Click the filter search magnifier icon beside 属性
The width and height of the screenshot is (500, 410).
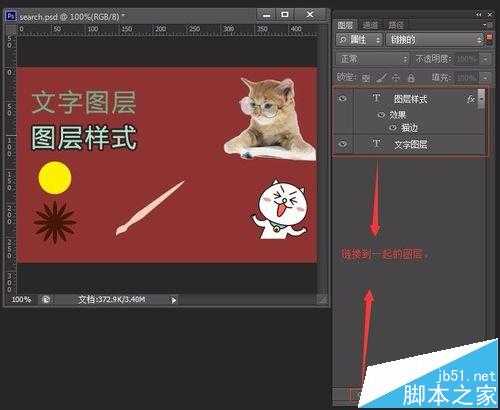pos(343,40)
